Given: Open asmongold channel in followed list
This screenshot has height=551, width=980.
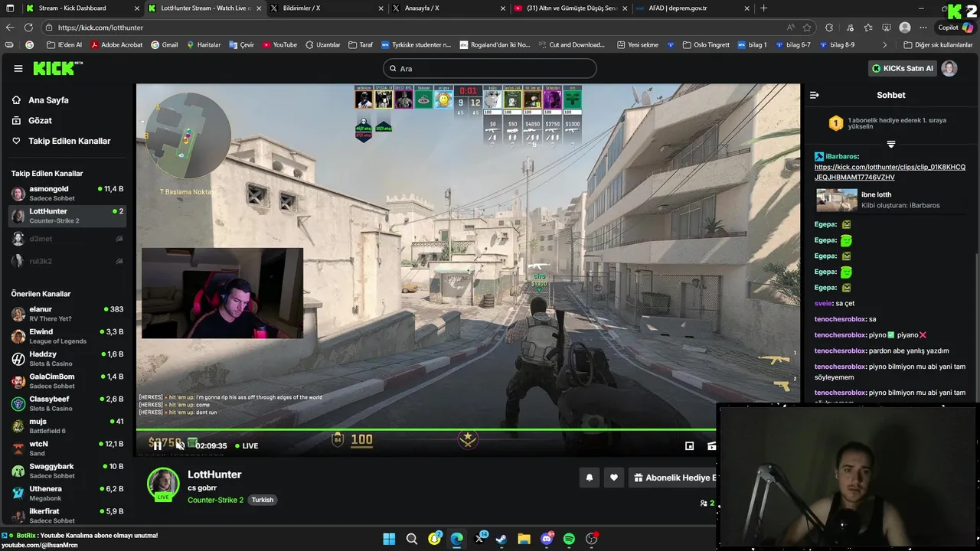Looking at the screenshot, I should click(x=67, y=193).
